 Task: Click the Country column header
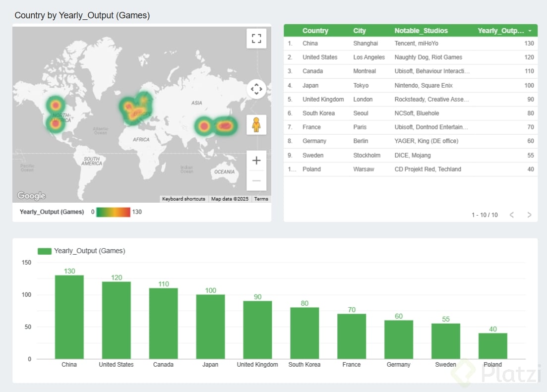(x=315, y=31)
